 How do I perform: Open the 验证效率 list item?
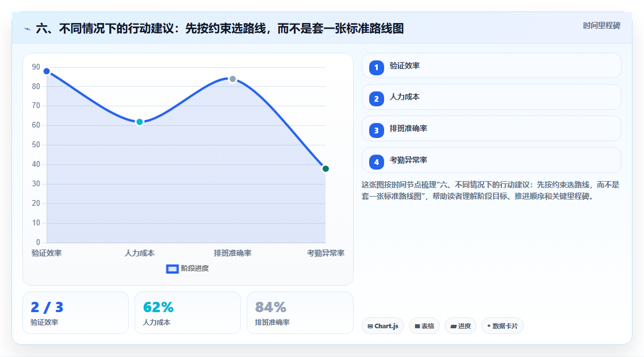[491, 66]
